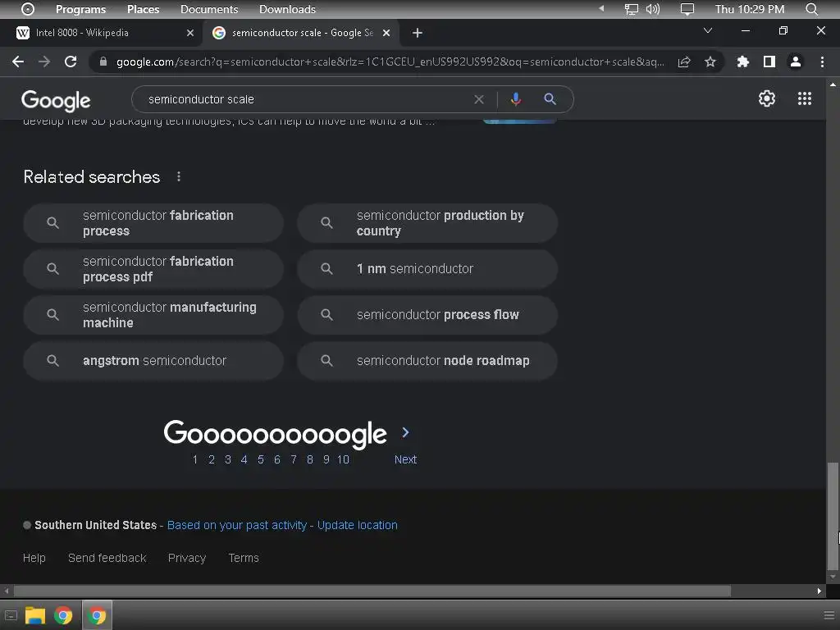Screen dimensions: 840x630
Task: Open the Help footer link
Action: point(34,558)
